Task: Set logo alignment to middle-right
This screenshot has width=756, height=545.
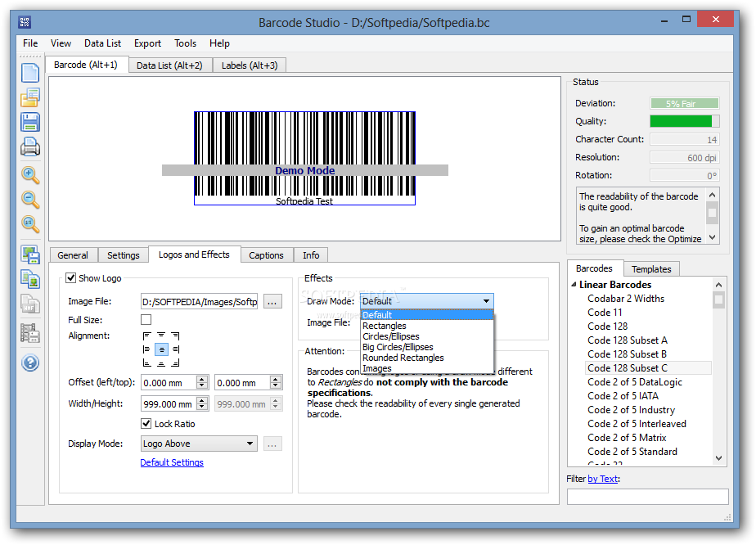Action: click(175, 349)
